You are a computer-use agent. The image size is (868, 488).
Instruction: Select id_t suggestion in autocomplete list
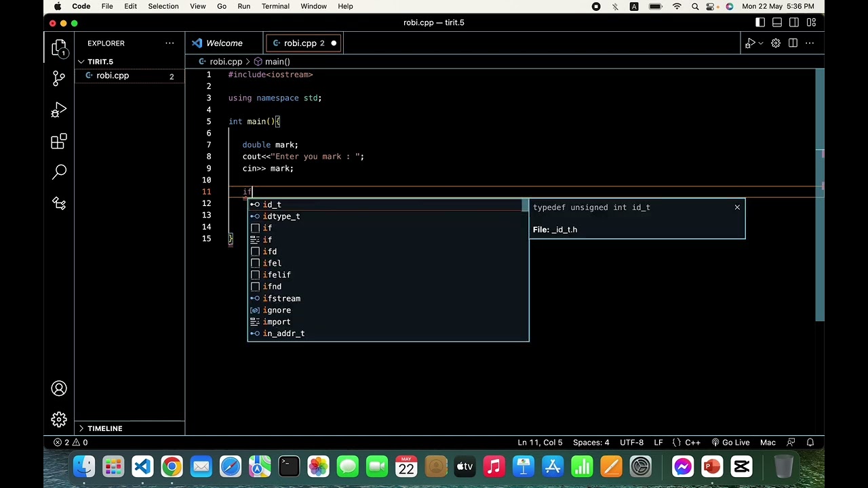[387, 205]
